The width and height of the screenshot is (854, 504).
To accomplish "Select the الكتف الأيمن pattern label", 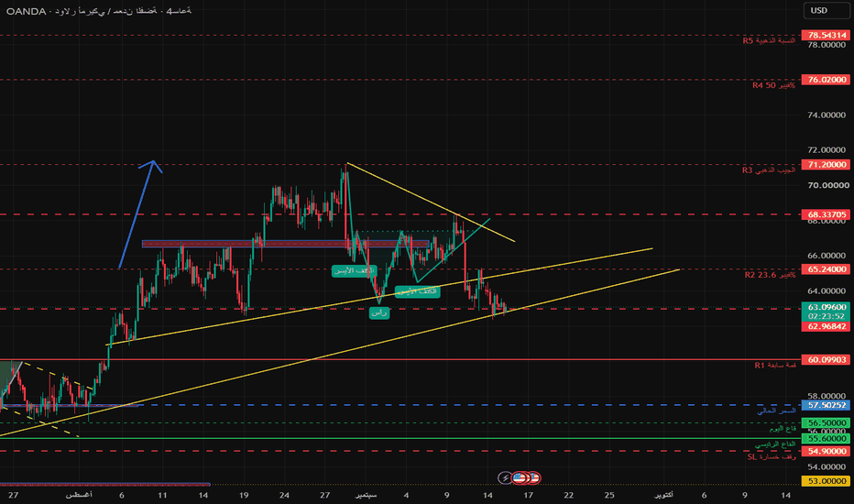I will click(x=417, y=291).
